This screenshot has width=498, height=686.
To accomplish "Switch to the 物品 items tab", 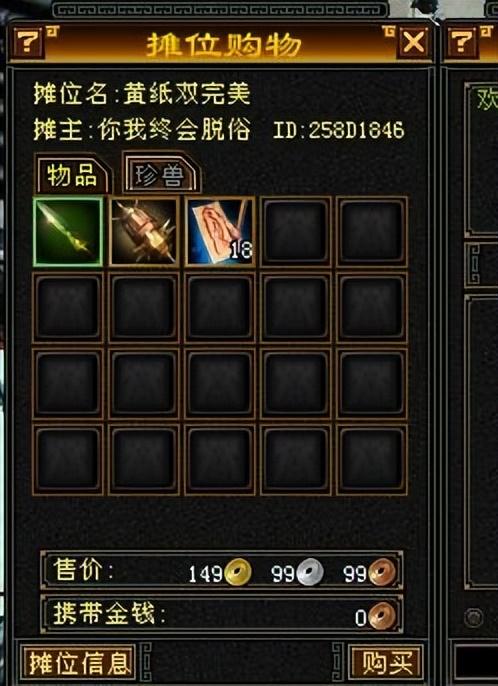I will point(73,175).
